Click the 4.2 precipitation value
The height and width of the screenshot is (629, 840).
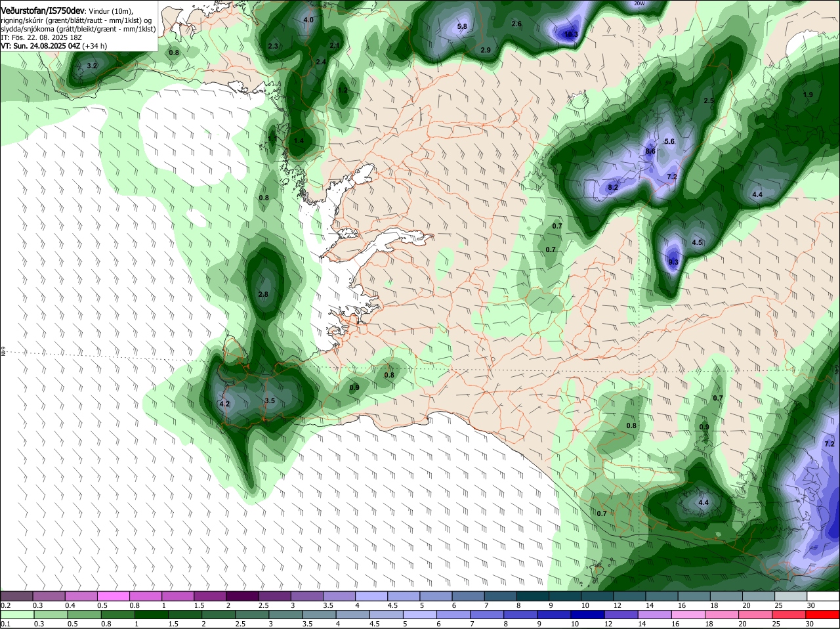point(224,404)
